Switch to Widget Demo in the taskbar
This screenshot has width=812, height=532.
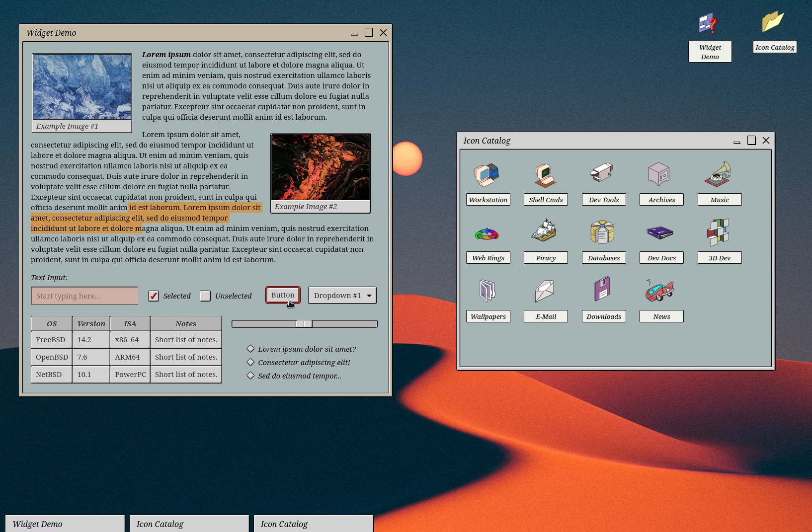[65, 524]
